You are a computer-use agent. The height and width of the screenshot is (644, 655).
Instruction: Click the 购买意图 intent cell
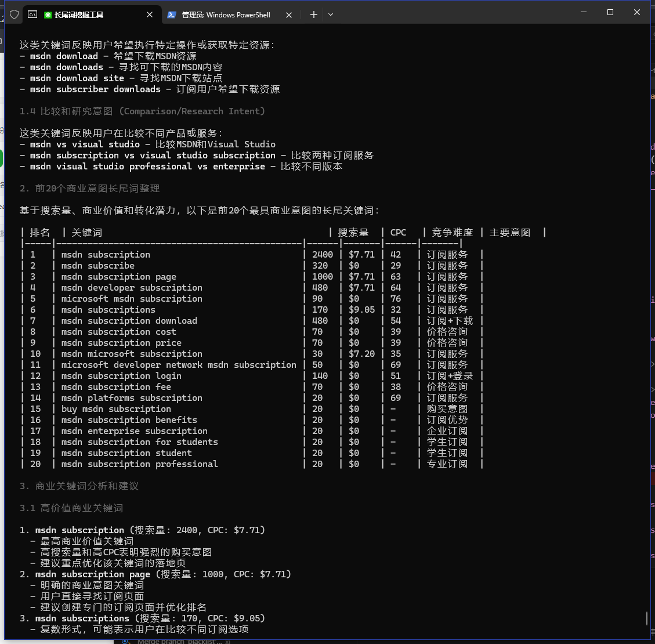coord(447,409)
